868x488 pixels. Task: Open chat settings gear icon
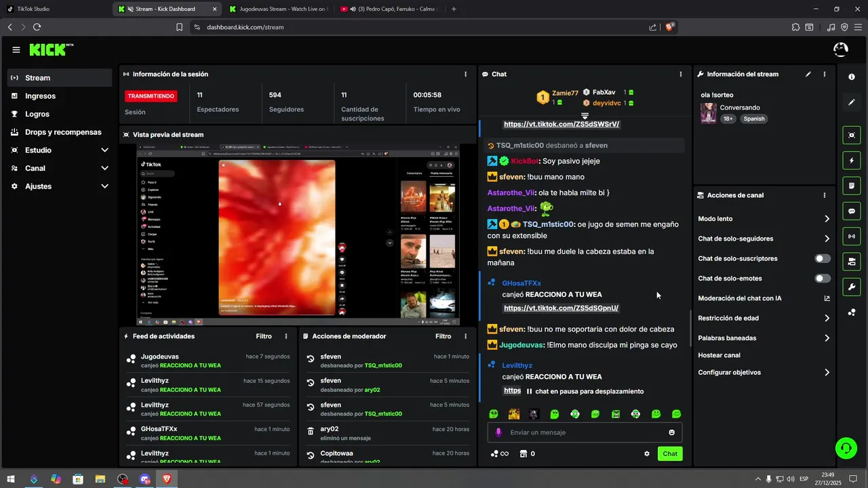647,453
